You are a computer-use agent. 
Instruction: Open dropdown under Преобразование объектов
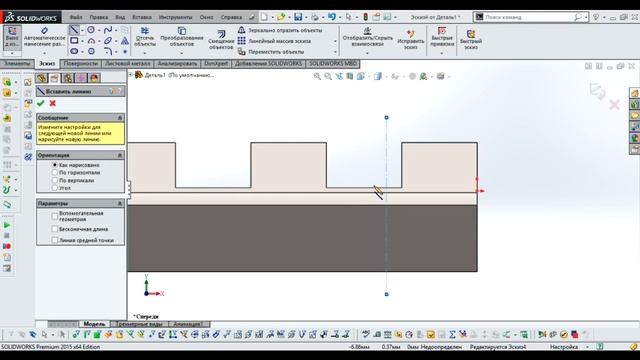[182, 53]
